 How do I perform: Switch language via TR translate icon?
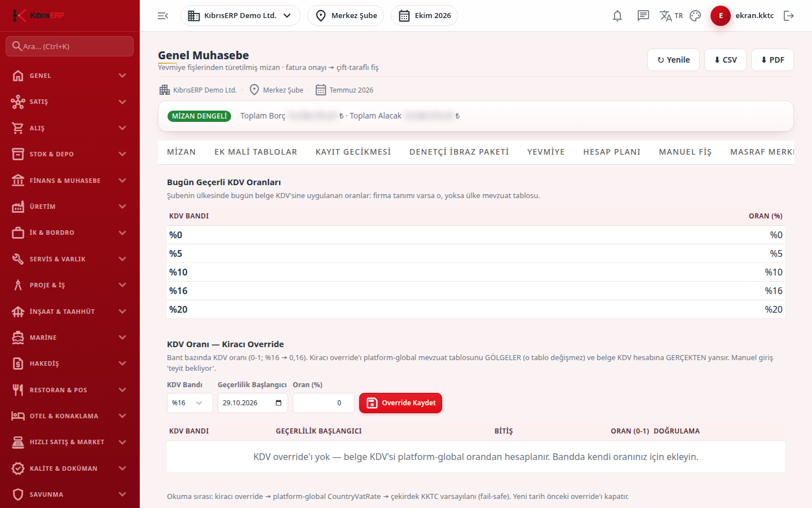[671, 16]
